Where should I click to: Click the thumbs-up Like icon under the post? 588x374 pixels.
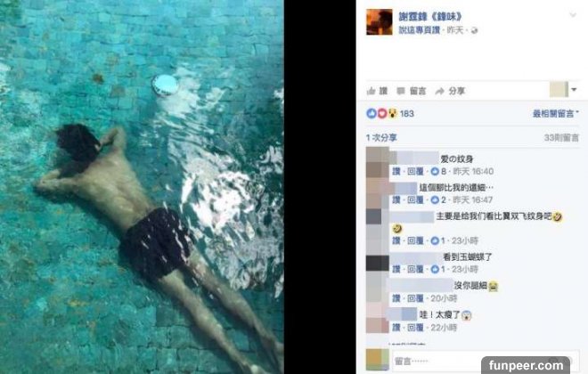(372, 91)
